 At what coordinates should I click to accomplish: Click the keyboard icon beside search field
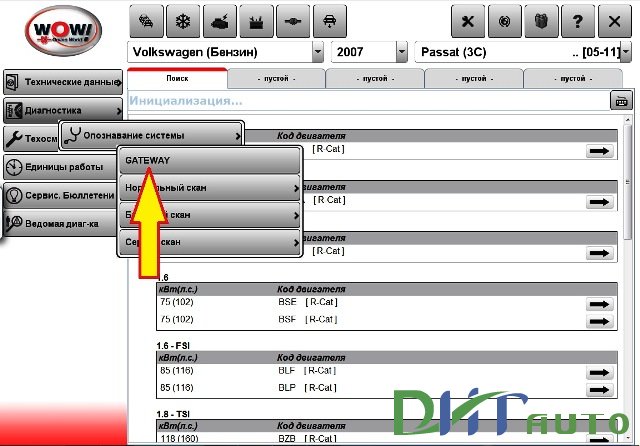621,100
